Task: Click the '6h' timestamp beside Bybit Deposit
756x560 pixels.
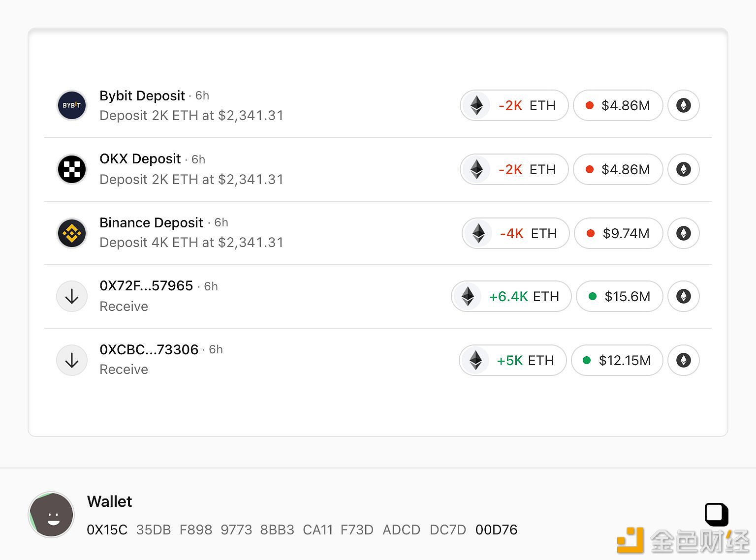Action: [x=202, y=95]
